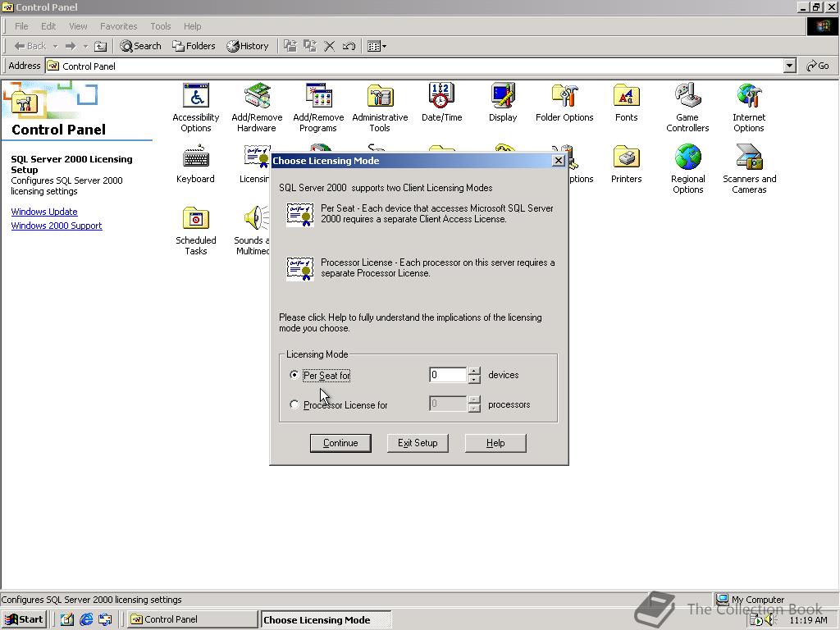Open Back button history dropdown arrow
The image size is (840, 630).
55,46
